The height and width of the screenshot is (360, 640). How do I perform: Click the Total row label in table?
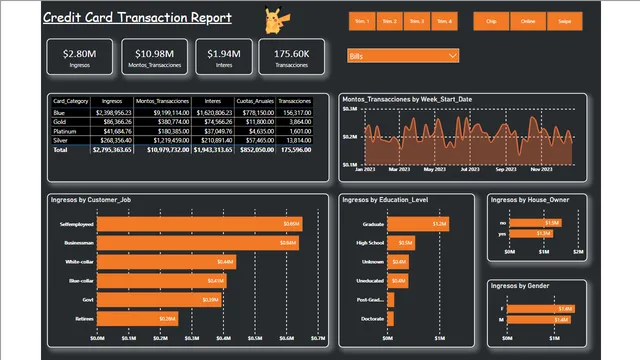60,150
